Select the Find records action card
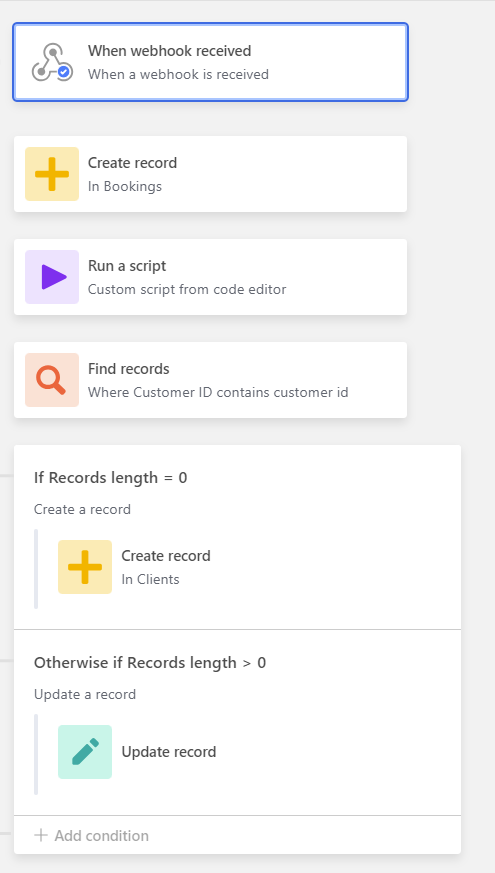Image resolution: width=495 pixels, height=873 pixels. pyautogui.click(x=210, y=380)
